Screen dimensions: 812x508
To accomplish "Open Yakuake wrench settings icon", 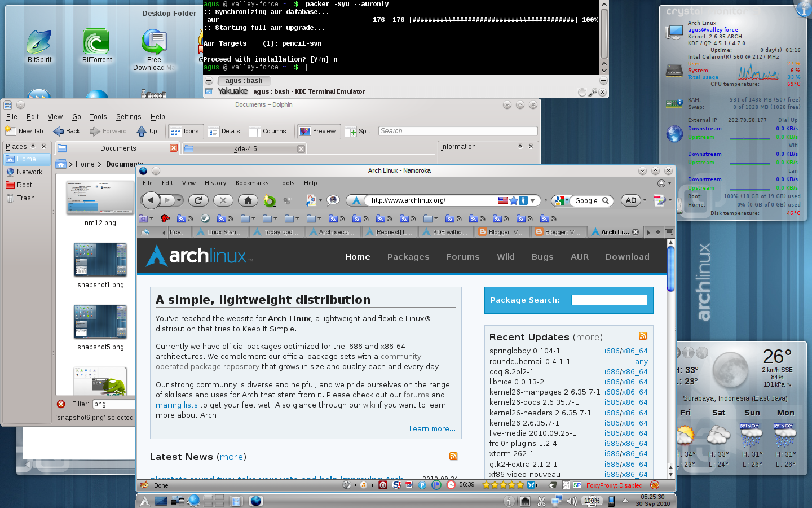I will (x=593, y=92).
